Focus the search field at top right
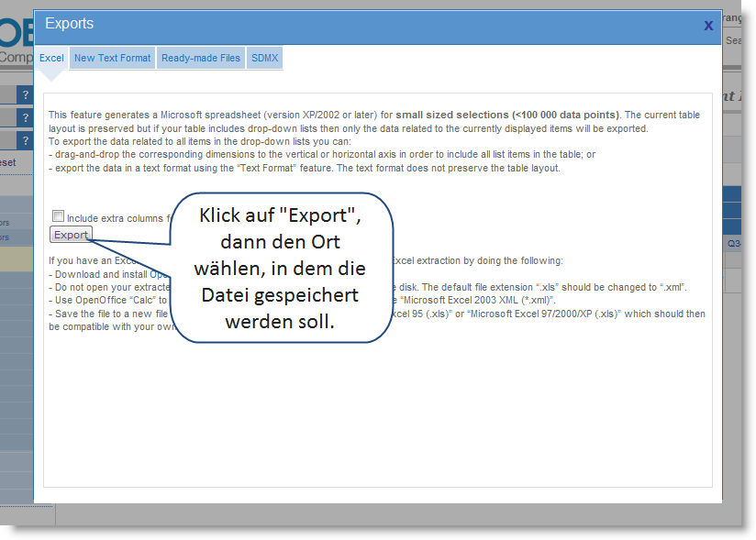756x540 pixels. point(739,41)
